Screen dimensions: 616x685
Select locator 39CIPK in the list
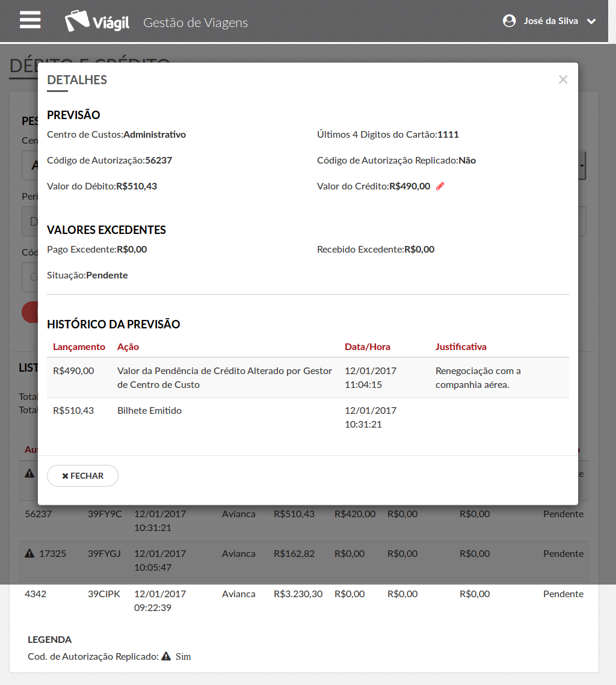pyautogui.click(x=104, y=594)
